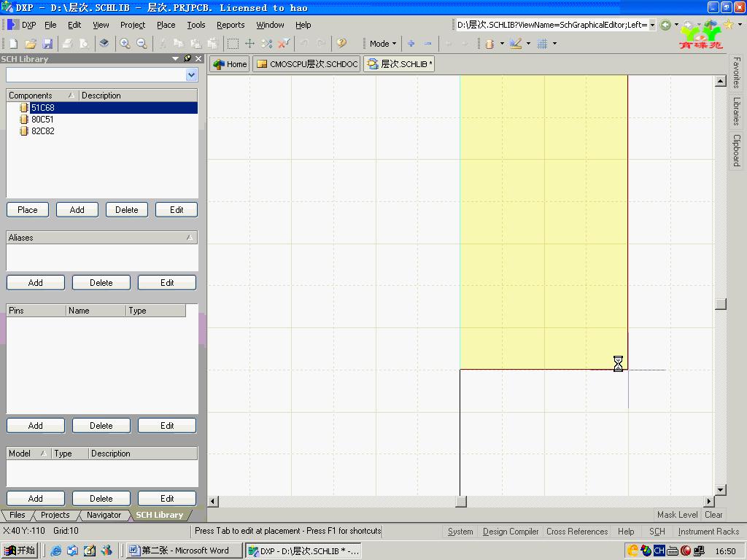Click the cut scissors icon
Image resolution: width=747 pixels, height=560 pixels.
tap(163, 44)
